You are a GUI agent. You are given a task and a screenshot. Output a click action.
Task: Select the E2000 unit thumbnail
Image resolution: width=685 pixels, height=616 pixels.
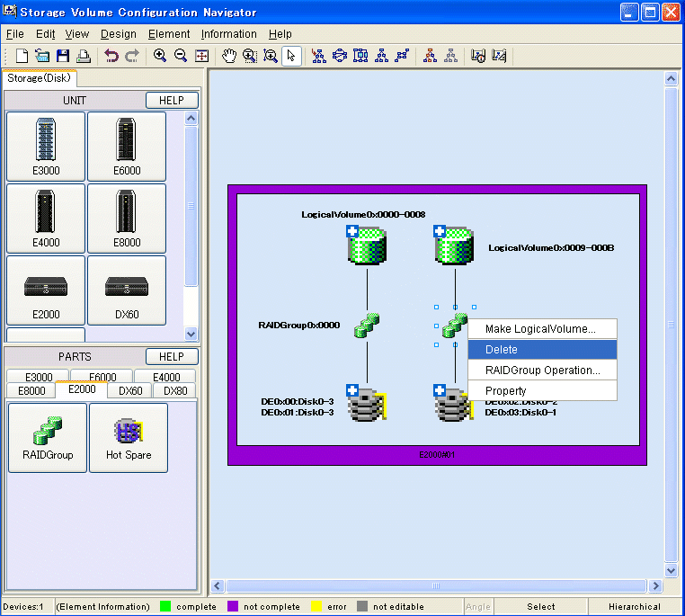coord(46,290)
